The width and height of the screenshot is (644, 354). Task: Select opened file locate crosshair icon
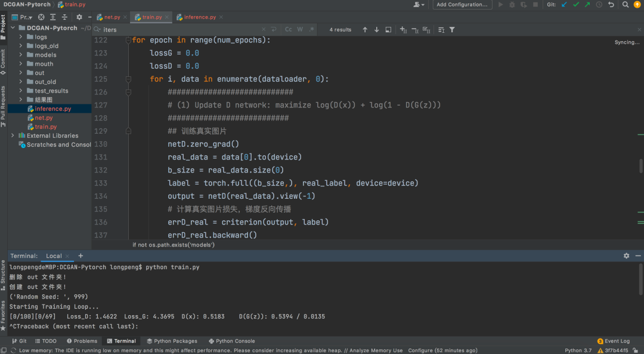click(41, 17)
